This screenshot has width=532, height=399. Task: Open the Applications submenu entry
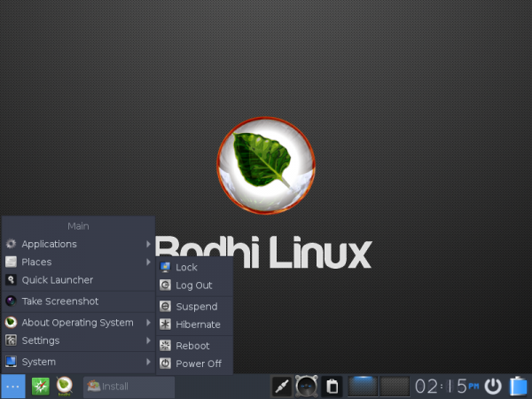pos(78,244)
